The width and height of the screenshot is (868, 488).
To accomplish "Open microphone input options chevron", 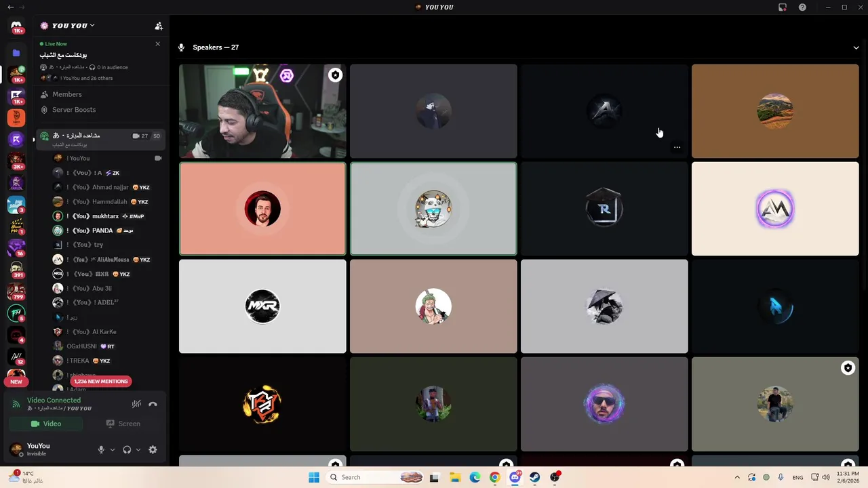I will [x=113, y=449].
